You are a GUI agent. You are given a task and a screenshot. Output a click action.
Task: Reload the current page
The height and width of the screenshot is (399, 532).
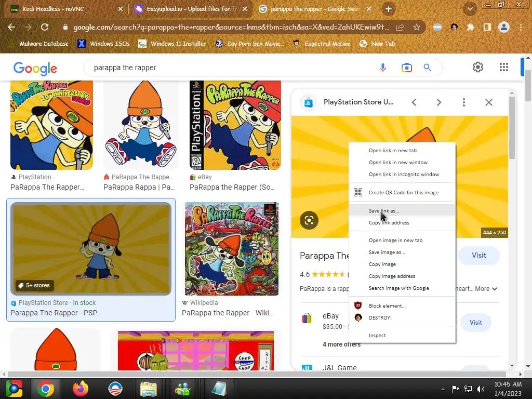click(45, 27)
